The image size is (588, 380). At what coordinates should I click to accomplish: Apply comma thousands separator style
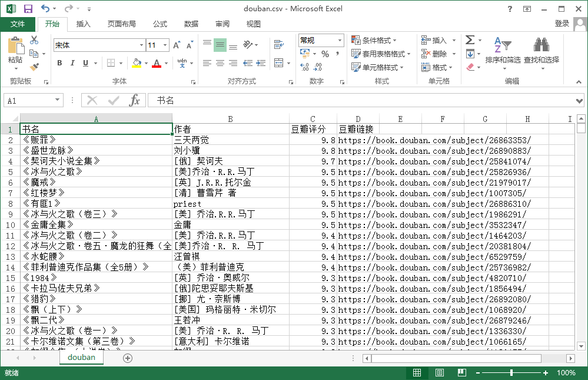[337, 54]
